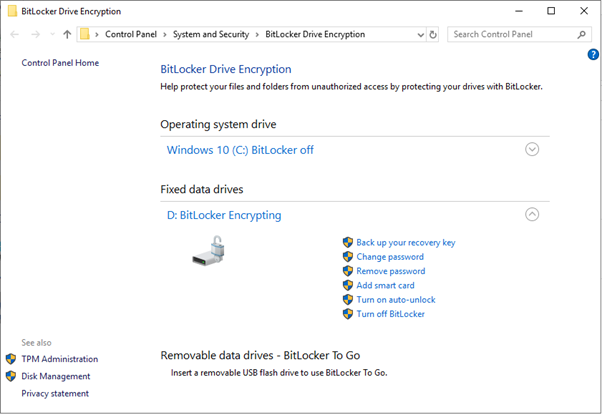Screen dimensions: 602x415
Task: Click 'Insert a removable USB flash drive' text
Action: (279, 373)
